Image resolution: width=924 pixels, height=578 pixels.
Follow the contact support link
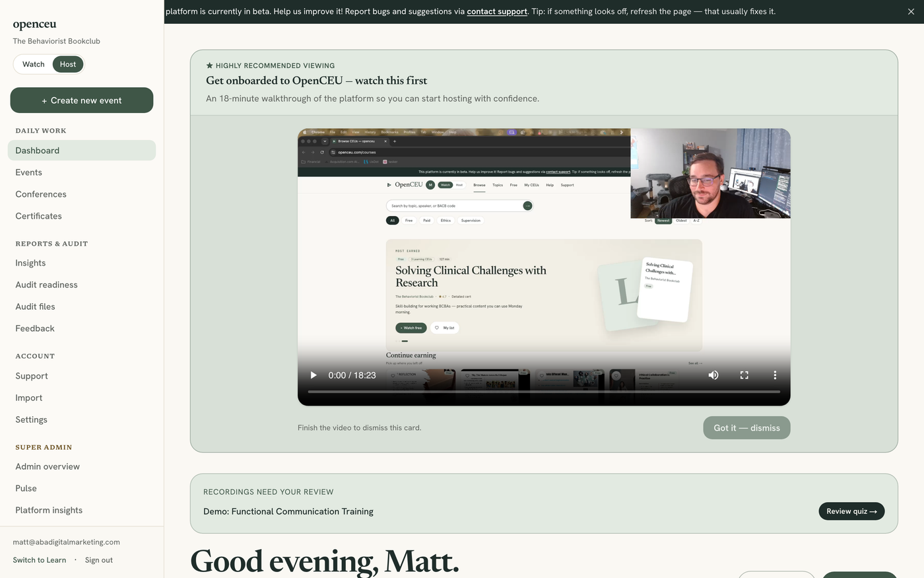(x=497, y=12)
